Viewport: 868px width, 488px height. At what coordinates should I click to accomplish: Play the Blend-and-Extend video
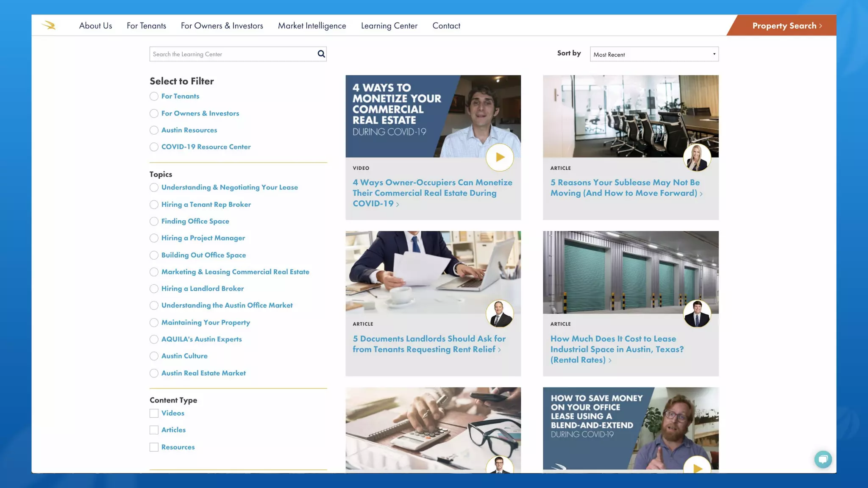coord(697,467)
